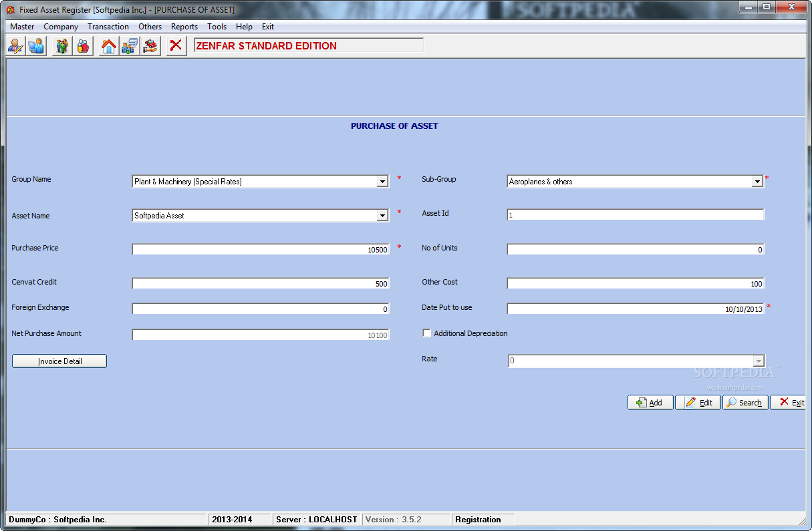Click the user with computer toolbar icon
The height and width of the screenshot is (531, 812).
tap(36, 46)
